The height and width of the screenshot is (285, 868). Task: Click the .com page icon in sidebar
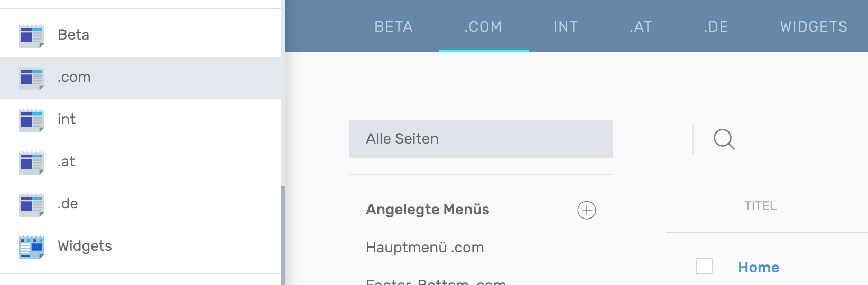point(31,78)
